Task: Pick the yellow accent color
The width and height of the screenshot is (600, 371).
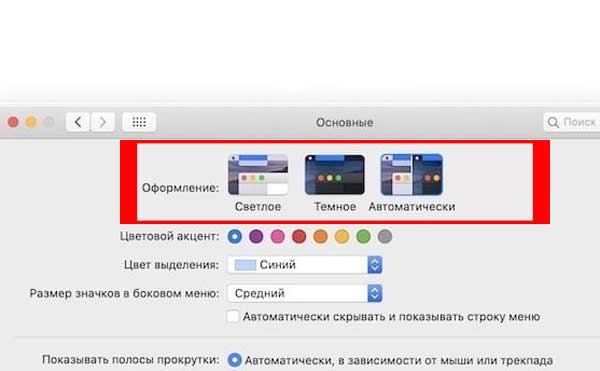Action: click(342, 236)
